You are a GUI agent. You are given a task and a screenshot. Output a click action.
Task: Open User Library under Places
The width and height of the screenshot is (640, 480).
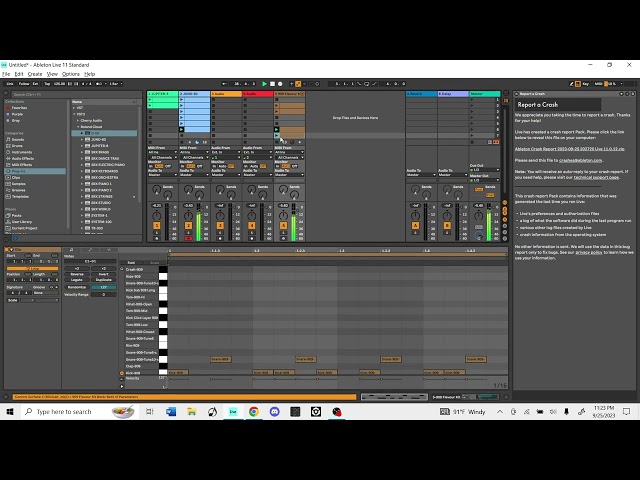(x=22, y=222)
